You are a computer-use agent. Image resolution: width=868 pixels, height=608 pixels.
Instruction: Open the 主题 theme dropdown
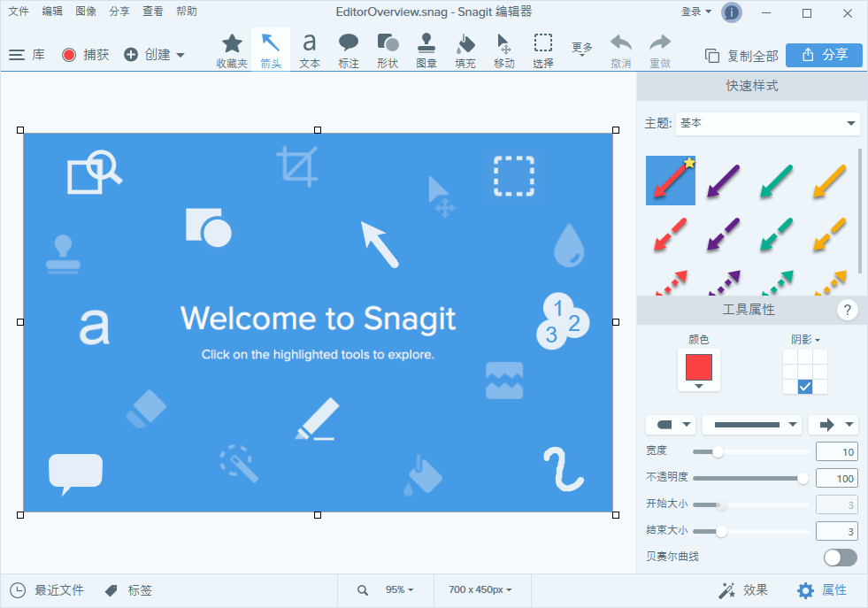(x=767, y=123)
